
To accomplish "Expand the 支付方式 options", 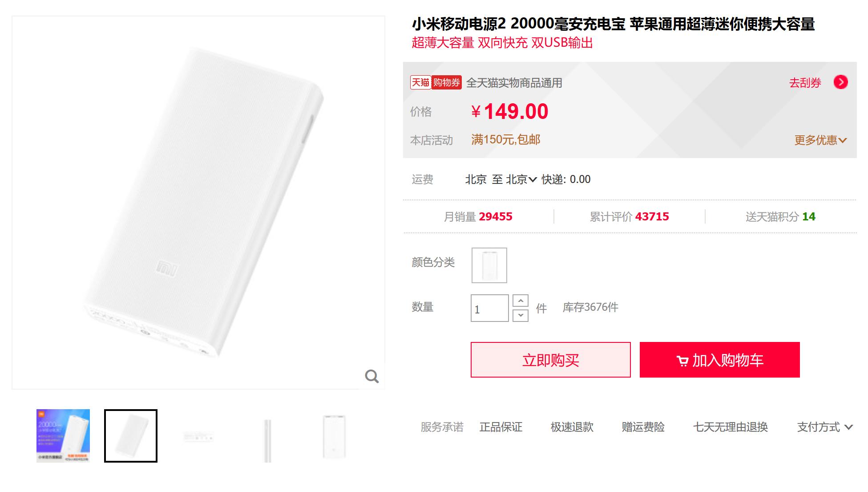I will [x=825, y=427].
